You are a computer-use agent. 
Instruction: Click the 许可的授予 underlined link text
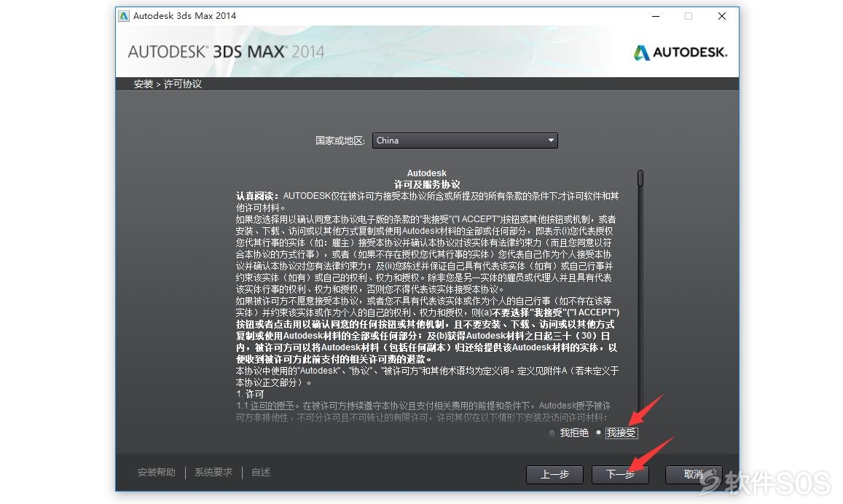(x=272, y=406)
